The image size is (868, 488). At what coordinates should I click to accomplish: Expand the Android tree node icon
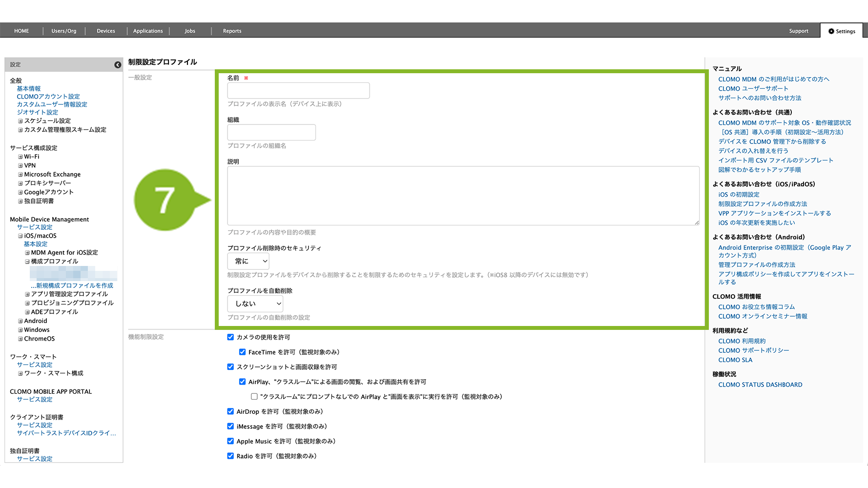(x=21, y=321)
